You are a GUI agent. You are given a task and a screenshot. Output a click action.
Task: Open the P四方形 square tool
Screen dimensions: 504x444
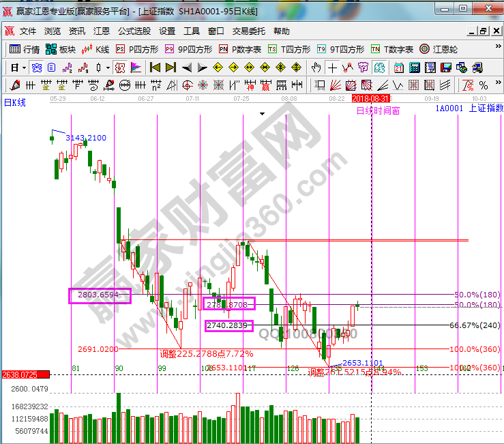(x=137, y=49)
